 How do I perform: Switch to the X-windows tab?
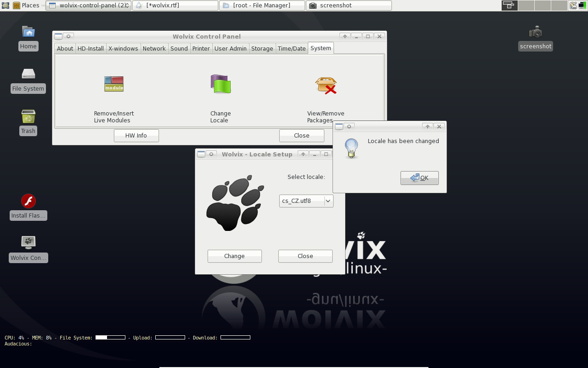(x=123, y=48)
